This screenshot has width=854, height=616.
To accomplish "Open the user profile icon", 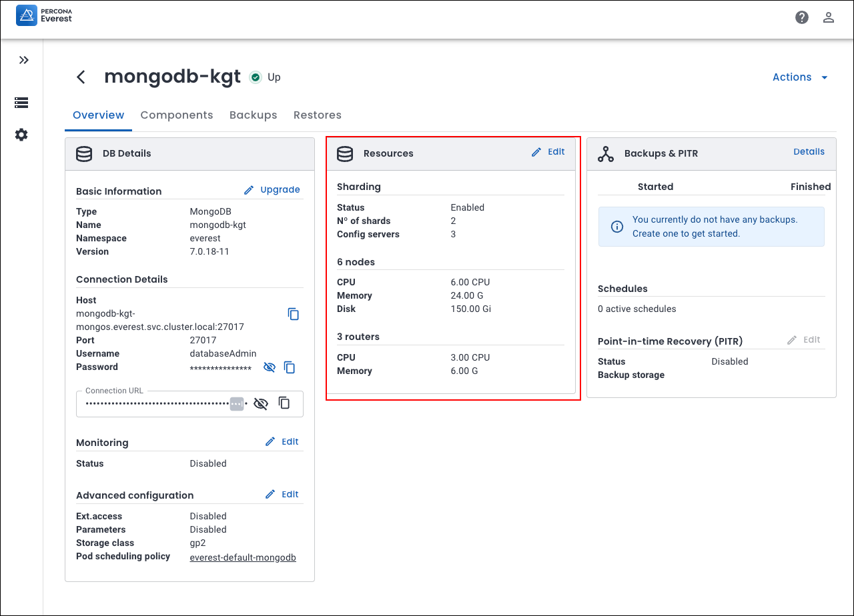I will pos(829,17).
